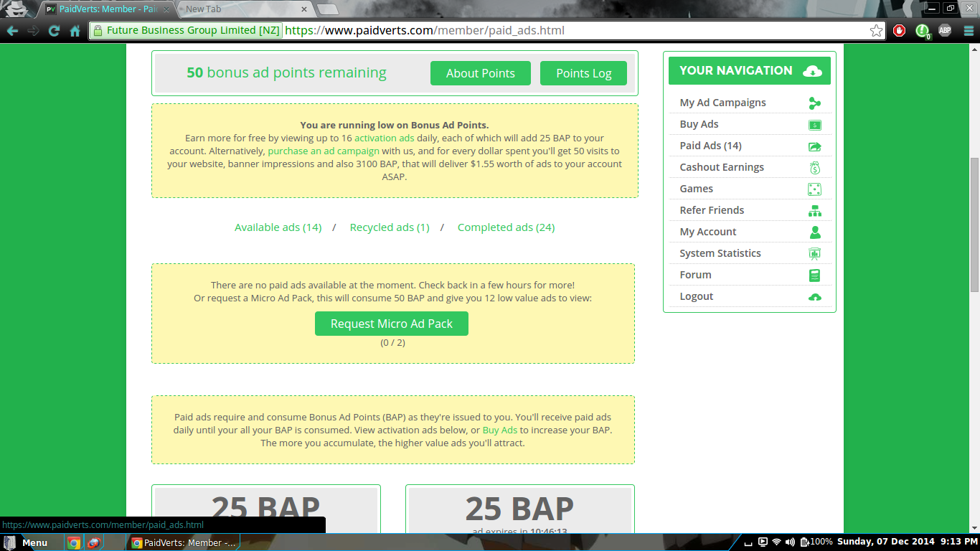Click the taskbar PaidVerts: Member window button
The width and height of the screenshot is (980, 551).
point(184,543)
